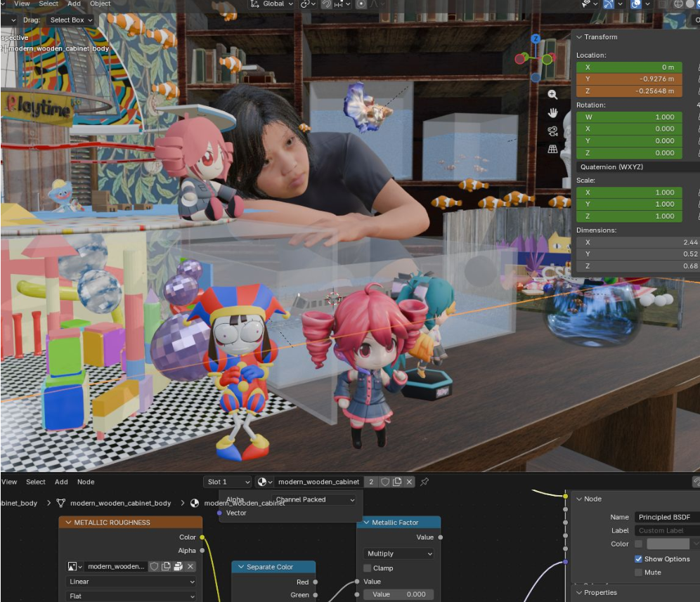Click the duplicate image icon in METALLIC ROUGHNESS node
Viewport: 700px width, 602px height.
[166, 566]
